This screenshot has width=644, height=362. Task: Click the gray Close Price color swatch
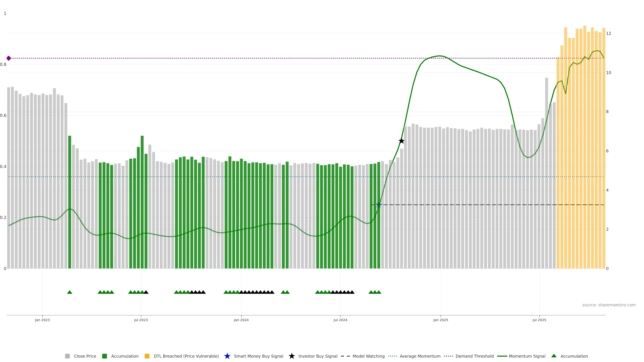(67, 356)
